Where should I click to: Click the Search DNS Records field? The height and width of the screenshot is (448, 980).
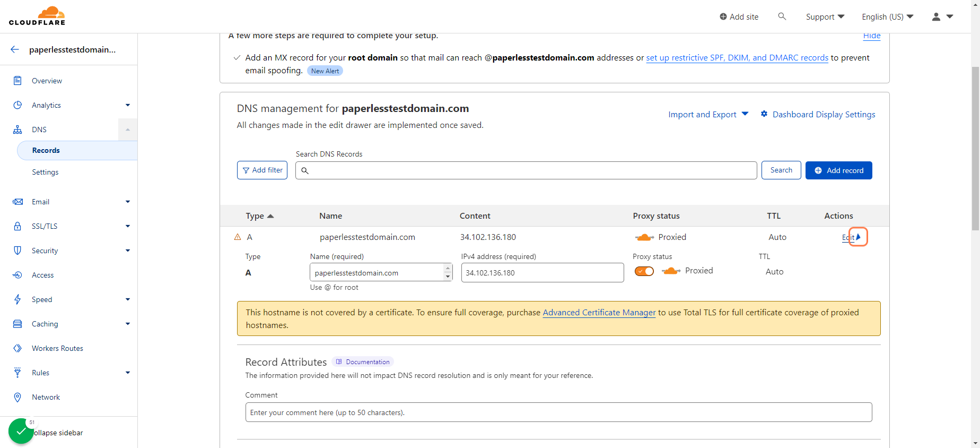coord(526,170)
